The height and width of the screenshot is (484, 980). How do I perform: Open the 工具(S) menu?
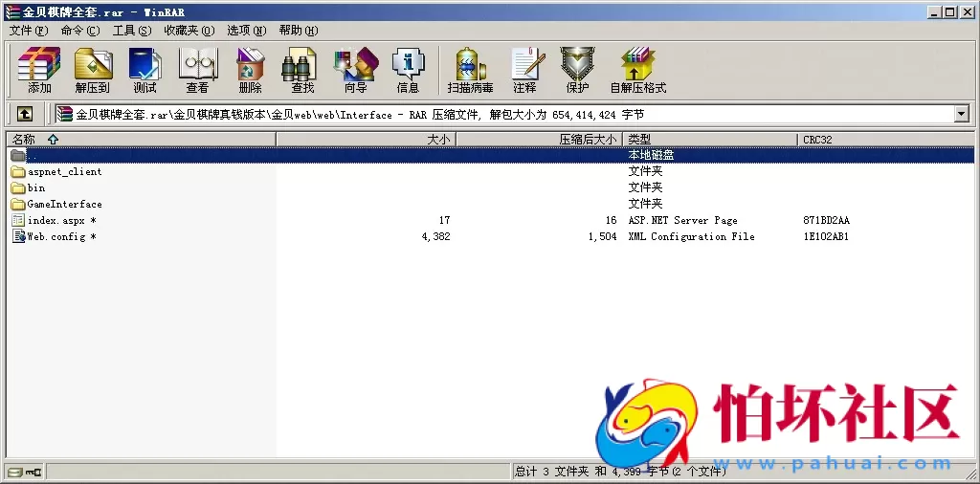[x=132, y=31]
